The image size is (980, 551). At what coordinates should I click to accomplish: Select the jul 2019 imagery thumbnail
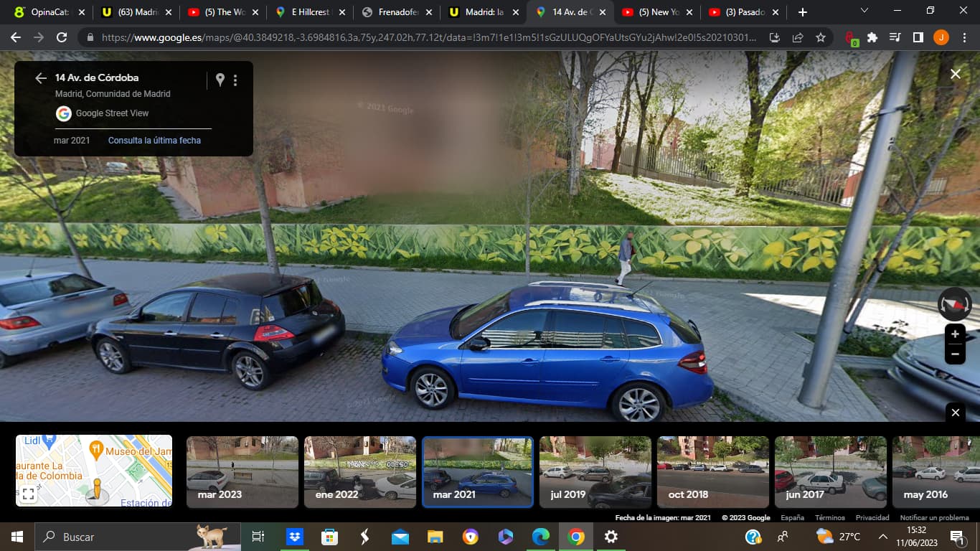point(595,471)
